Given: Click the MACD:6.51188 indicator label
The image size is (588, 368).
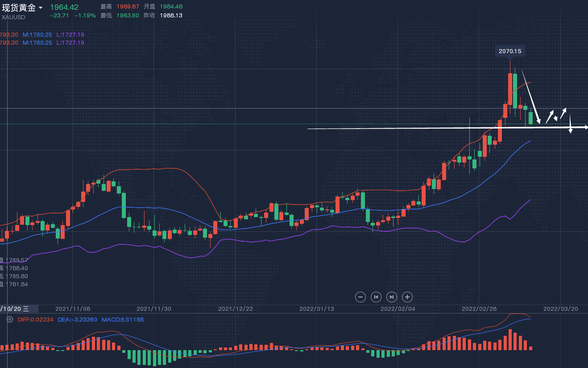Looking at the screenshot, I should coord(123,320).
